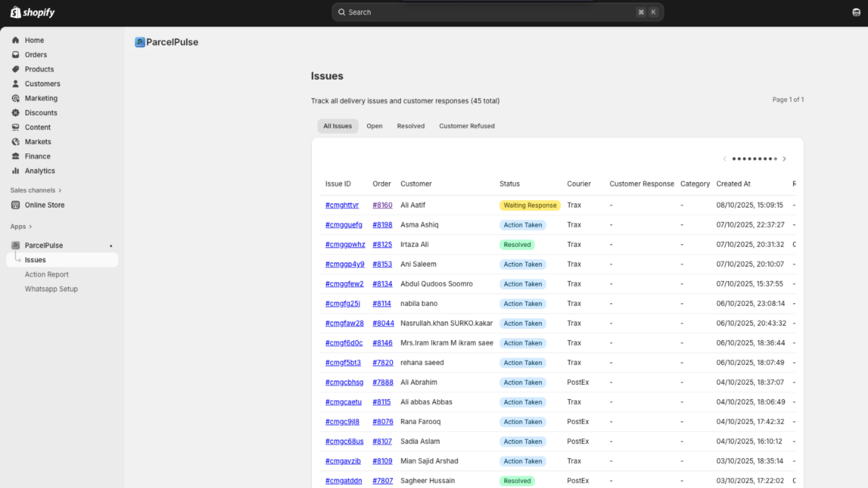Click the Orders inbox icon
The height and width of the screenshot is (488, 868).
click(x=16, y=55)
